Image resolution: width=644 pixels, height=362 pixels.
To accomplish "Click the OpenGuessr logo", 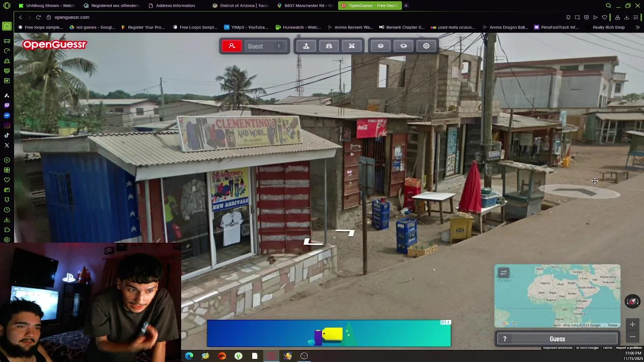I will point(54,45).
